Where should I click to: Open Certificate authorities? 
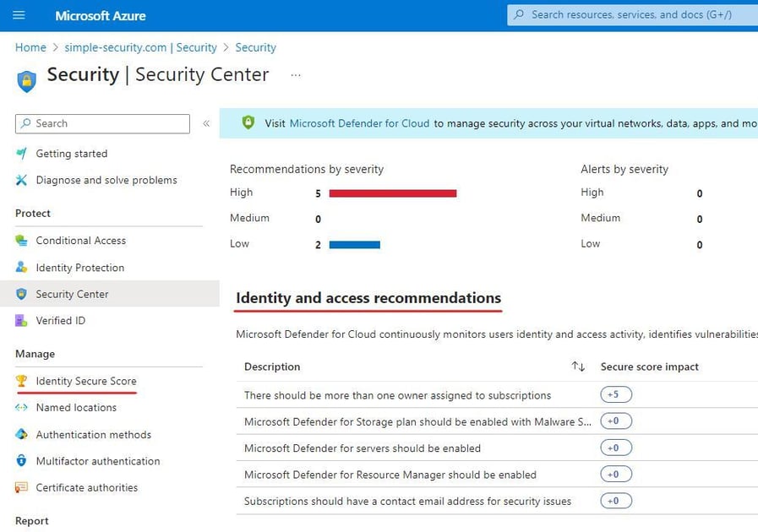click(86, 487)
